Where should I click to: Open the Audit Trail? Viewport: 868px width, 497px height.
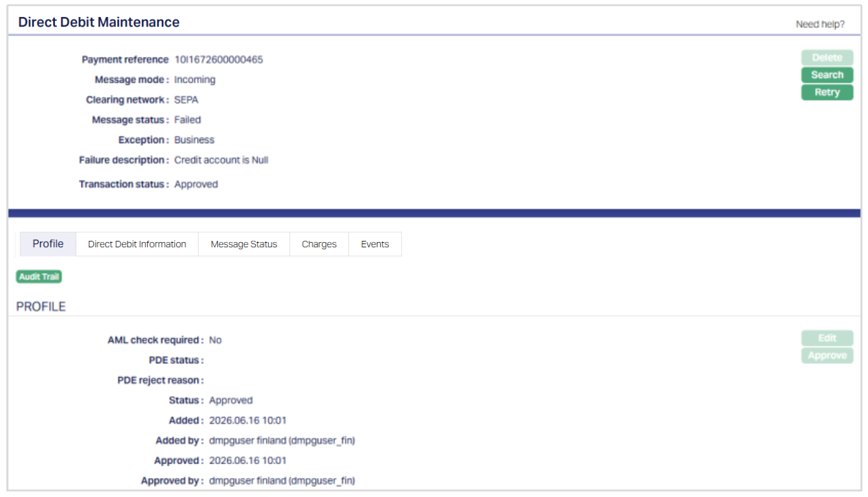(x=39, y=277)
